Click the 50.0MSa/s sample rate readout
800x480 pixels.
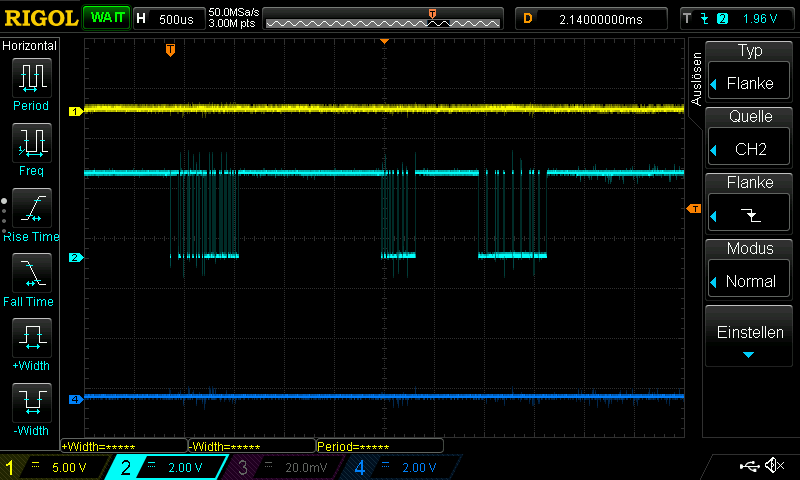234,12
